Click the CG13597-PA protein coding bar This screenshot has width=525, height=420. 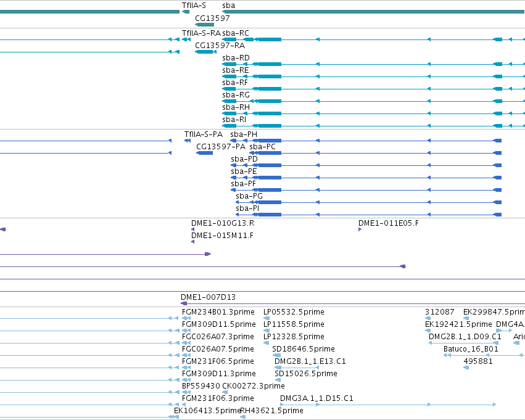(x=205, y=153)
